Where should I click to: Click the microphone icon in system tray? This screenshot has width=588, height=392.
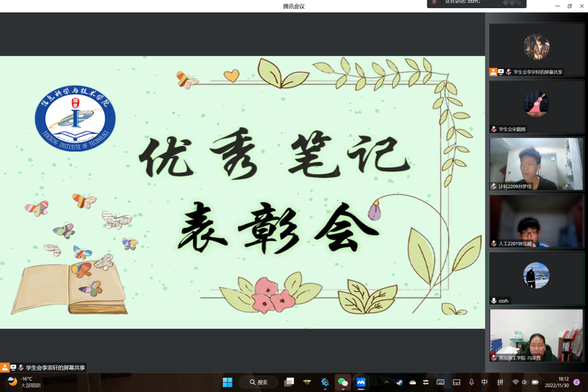click(x=471, y=382)
